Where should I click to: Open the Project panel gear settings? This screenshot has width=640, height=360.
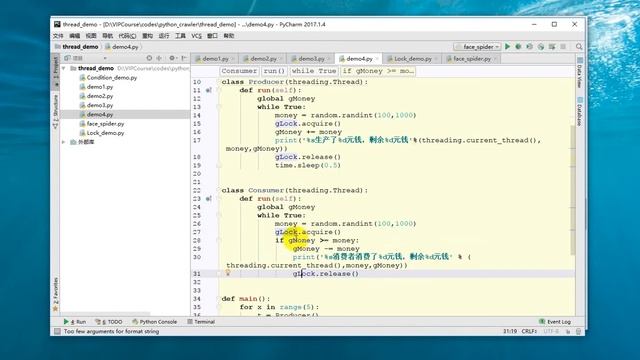(172, 58)
